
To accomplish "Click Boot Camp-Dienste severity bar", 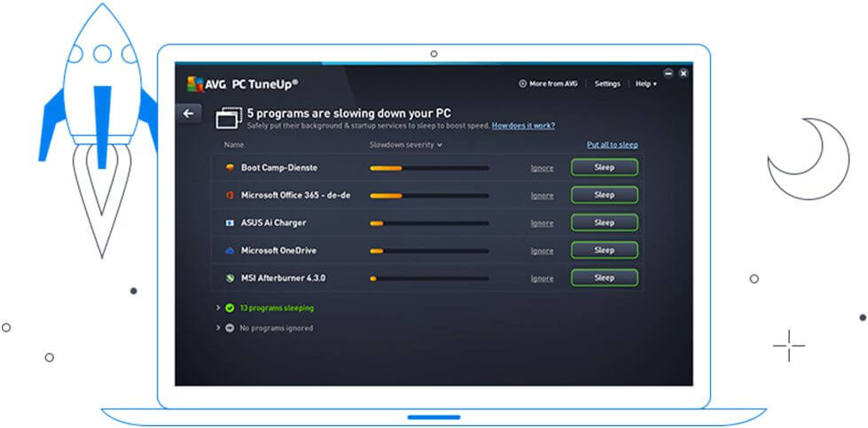I will point(429,167).
